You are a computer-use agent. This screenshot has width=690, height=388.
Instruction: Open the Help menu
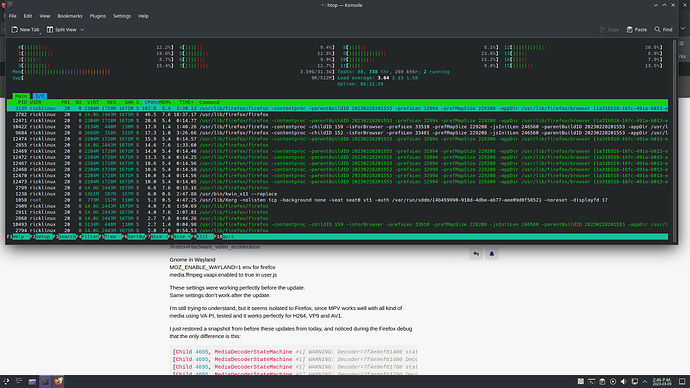[143, 16]
